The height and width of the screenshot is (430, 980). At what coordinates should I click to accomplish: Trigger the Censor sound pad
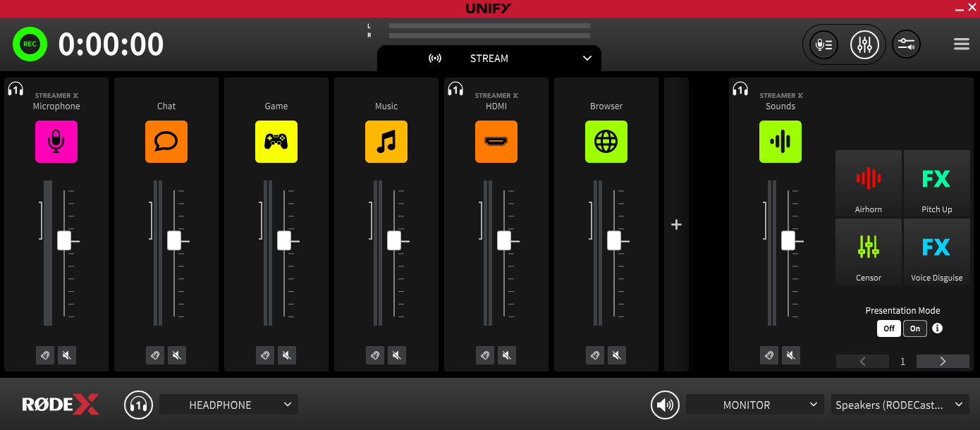pos(869,252)
